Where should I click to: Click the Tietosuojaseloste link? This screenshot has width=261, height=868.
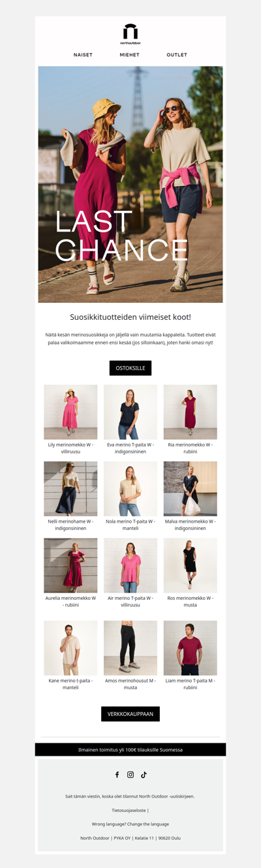pos(129,810)
